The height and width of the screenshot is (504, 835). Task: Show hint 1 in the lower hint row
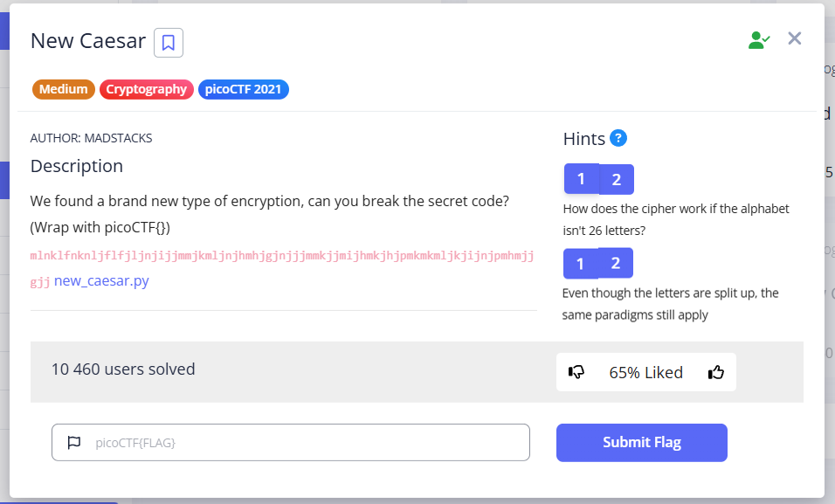coord(580,264)
